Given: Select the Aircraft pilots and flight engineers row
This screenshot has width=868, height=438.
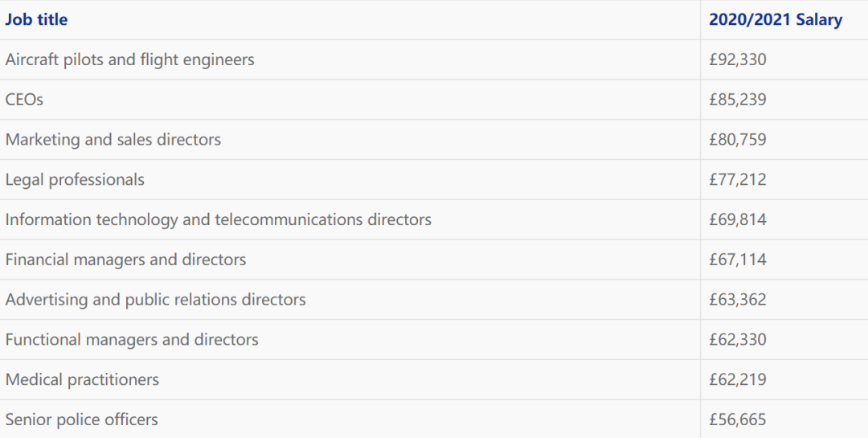Looking at the screenshot, I should [434, 59].
